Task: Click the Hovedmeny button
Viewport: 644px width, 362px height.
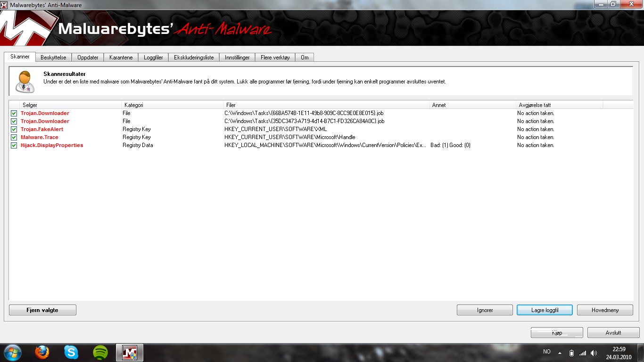Action: pos(605,310)
